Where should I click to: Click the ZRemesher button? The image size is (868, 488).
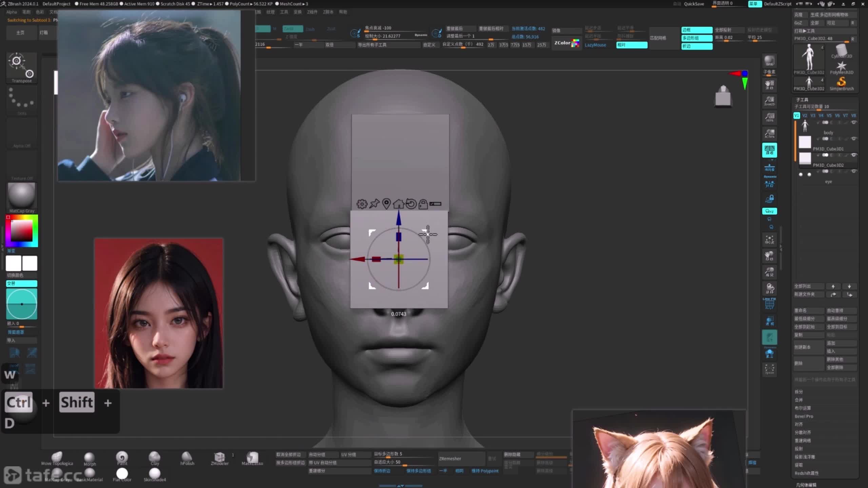coord(461,459)
